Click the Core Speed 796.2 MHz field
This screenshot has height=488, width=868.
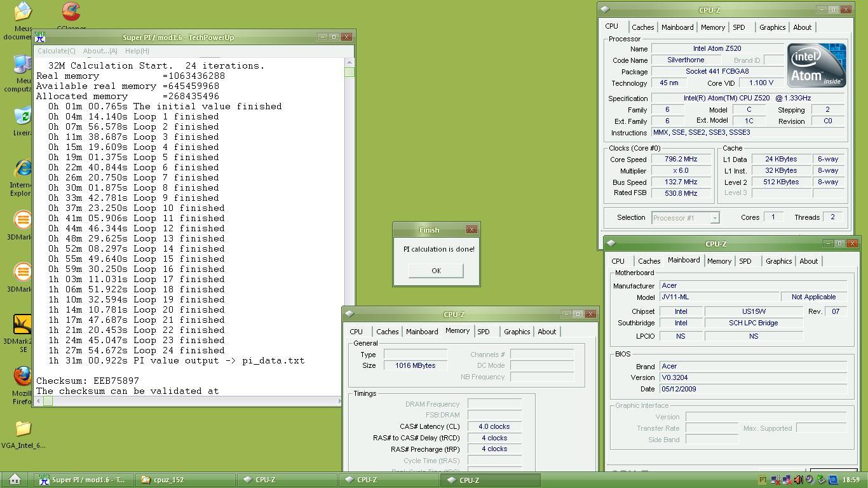[x=681, y=159]
